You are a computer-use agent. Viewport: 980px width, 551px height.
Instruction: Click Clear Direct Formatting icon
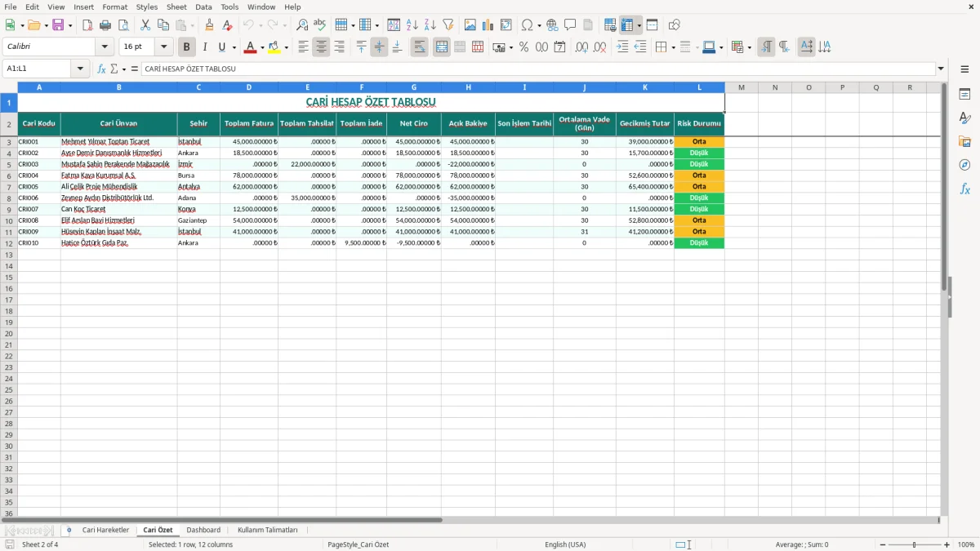[227, 25]
